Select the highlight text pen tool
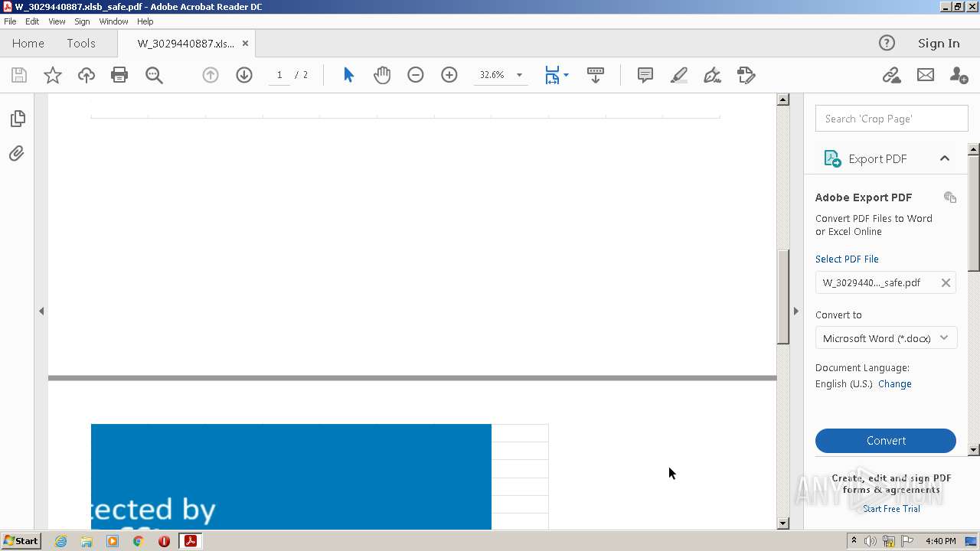Screen dimensions: 980x551 tap(679, 75)
